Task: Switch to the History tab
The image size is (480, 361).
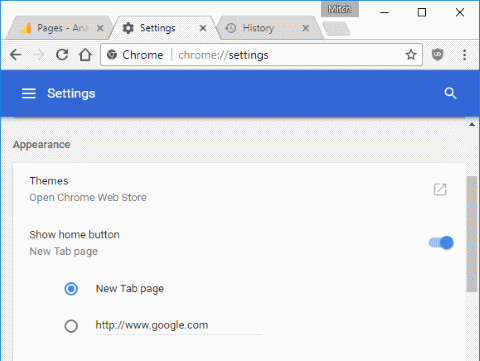Action: click(x=269, y=28)
